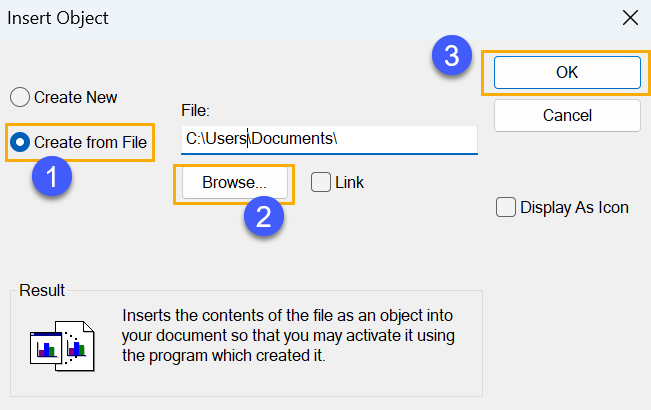The width and height of the screenshot is (651, 410).
Task: Click into the File path text field
Action: [329, 140]
